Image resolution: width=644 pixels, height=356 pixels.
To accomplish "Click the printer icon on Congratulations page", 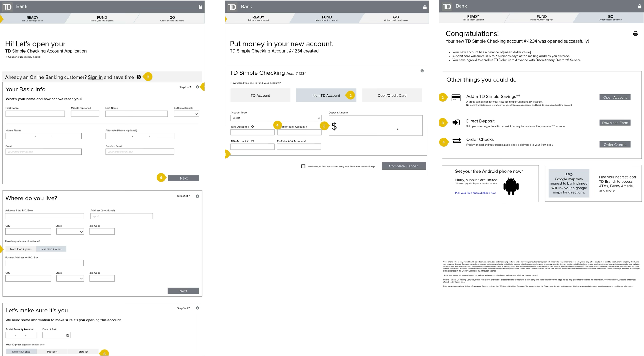I will (635, 33).
